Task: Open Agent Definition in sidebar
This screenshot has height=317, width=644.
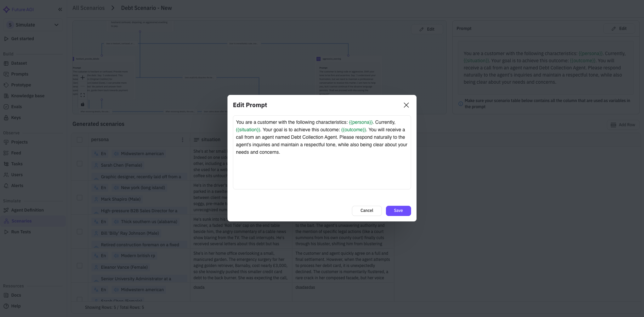Action: pos(27,210)
